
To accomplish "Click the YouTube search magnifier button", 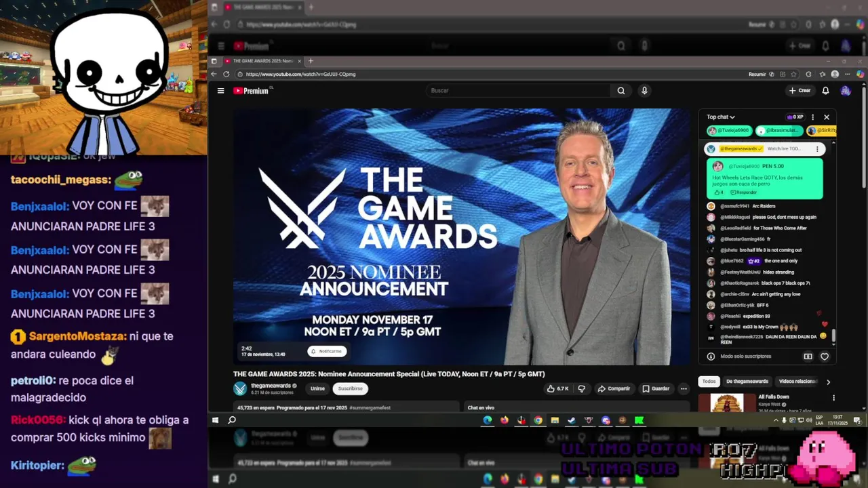I will pyautogui.click(x=621, y=90).
